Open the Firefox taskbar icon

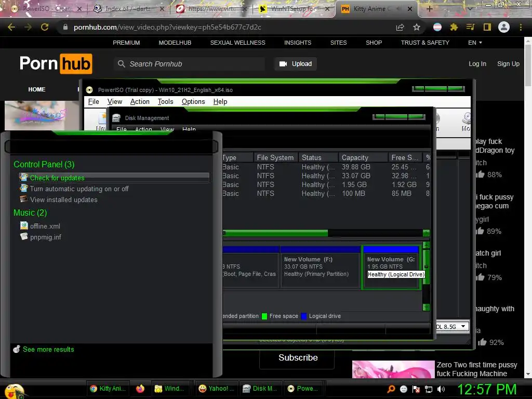click(x=140, y=389)
